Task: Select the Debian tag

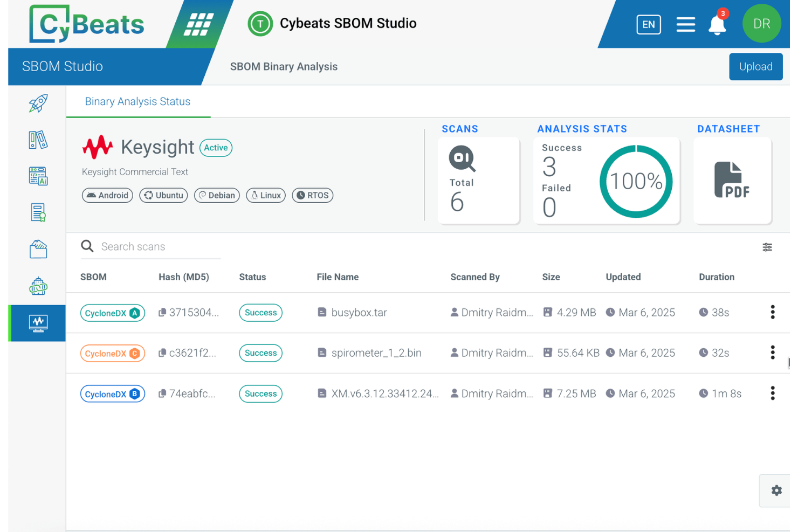Action: (217, 195)
